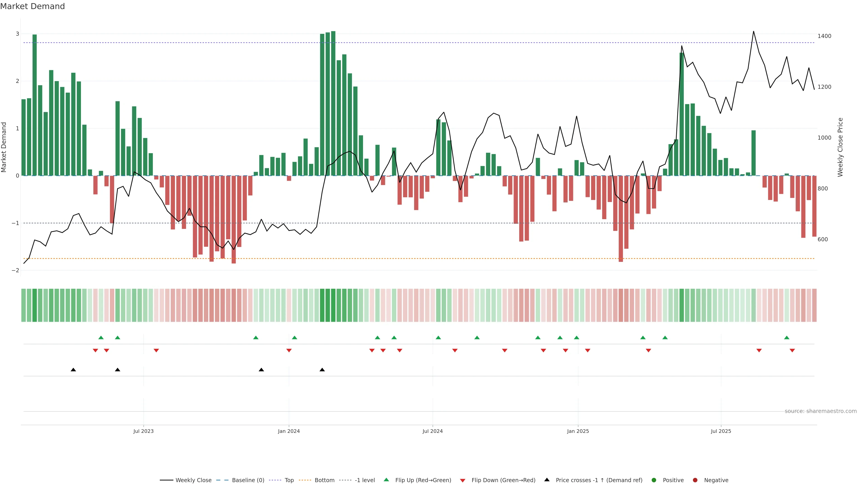
Task: Click the source: sharemaestro.com text
Action: point(821,411)
